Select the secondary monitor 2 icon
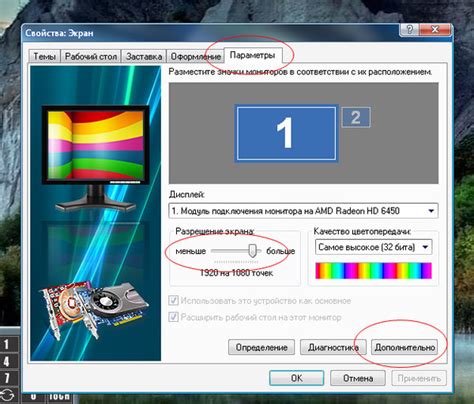 tap(356, 117)
